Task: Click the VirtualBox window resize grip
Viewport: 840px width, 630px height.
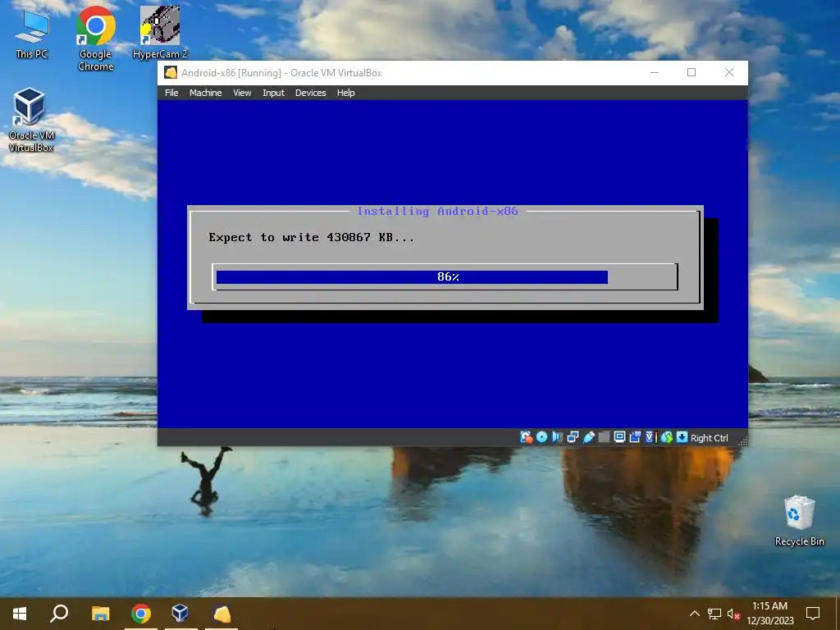Action: tap(742, 441)
